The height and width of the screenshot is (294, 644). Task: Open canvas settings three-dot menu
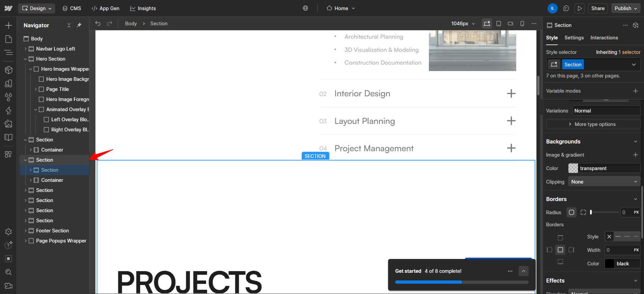534,24
